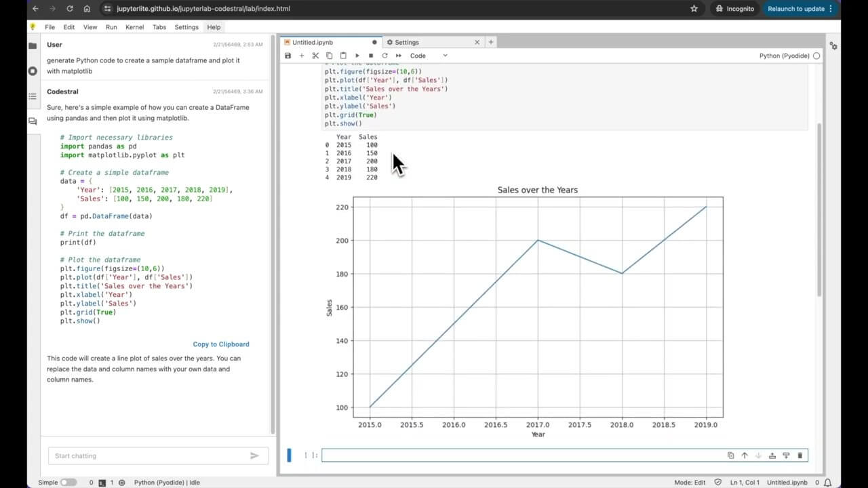Viewport: 868px width, 488px height.
Task: Close the Settings tab
Action: pos(477,42)
